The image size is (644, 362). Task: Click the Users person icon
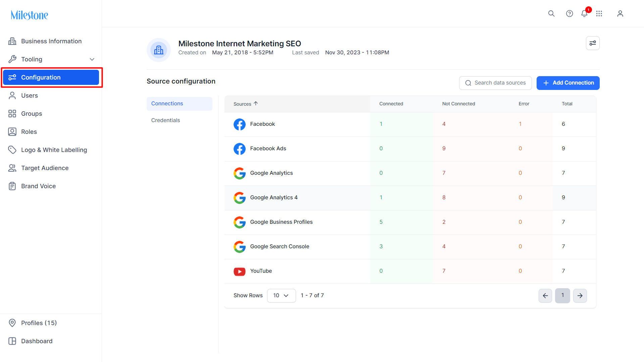point(12,96)
